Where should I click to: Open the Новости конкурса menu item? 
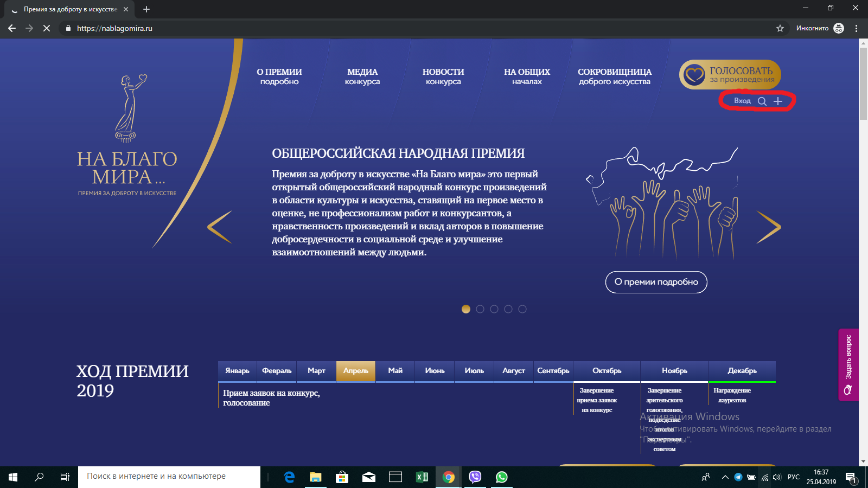click(x=443, y=76)
